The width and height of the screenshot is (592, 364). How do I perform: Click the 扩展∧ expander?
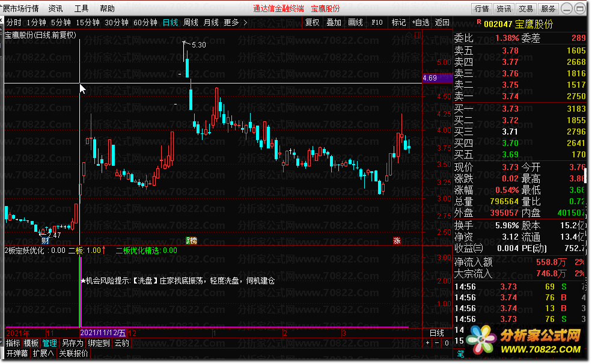(x=43, y=353)
